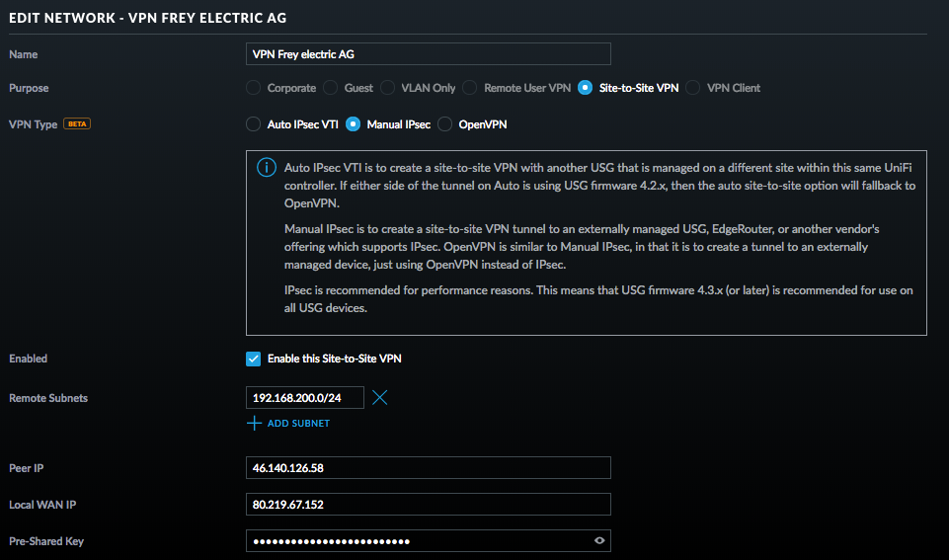
Task: Click the BETA badge beside VPN Type
Action: click(x=77, y=124)
